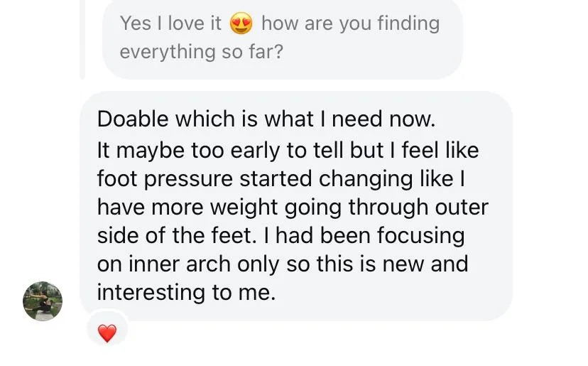Screen dimensions: 588x366
Task: Click the text "interesting to me."
Action: tap(186, 293)
